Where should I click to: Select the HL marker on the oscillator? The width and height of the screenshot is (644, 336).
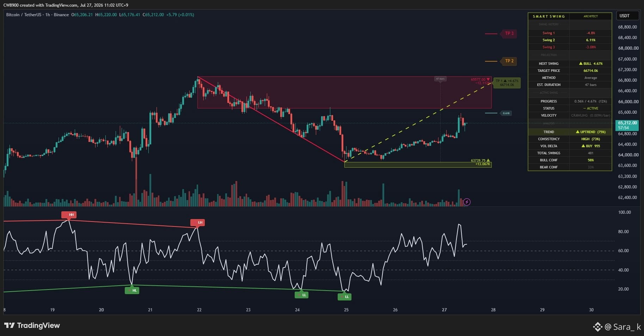tap(132, 291)
